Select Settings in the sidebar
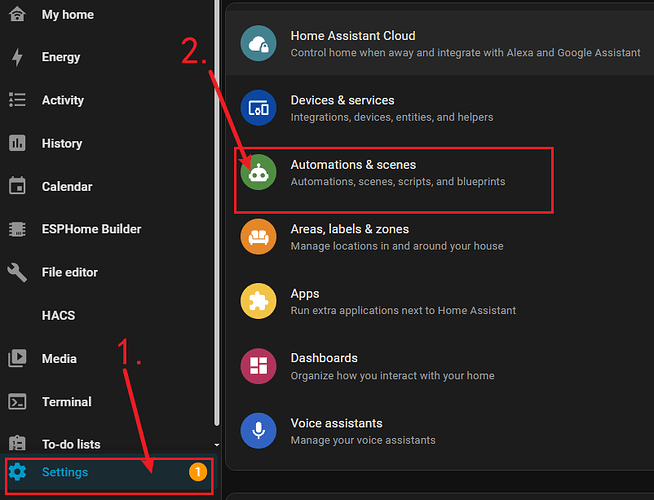 coord(109,472)
